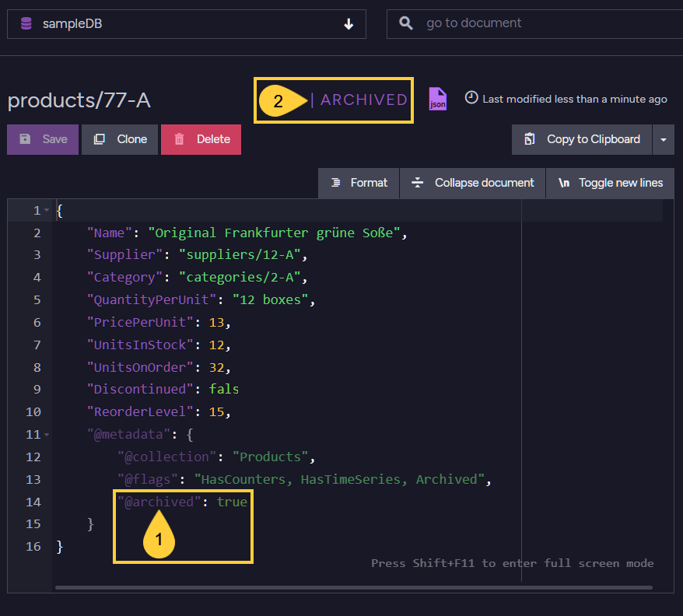
Task: Click the true value on line 14
Action: (x=232, y=502)
